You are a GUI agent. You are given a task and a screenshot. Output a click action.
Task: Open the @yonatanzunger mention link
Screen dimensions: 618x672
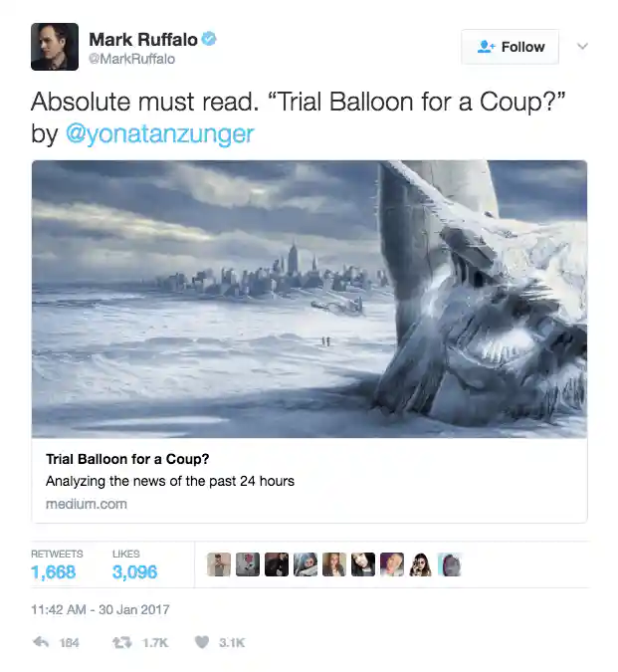pos(160,133)
